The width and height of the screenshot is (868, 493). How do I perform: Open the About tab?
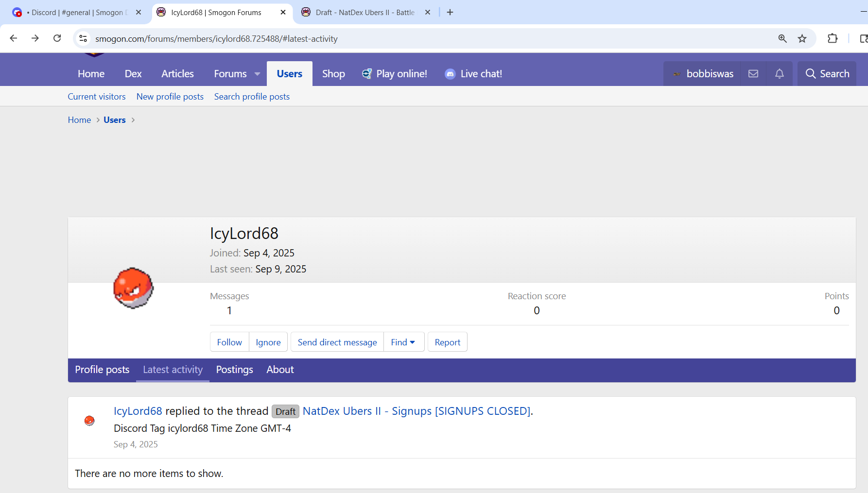coord(280,370)
